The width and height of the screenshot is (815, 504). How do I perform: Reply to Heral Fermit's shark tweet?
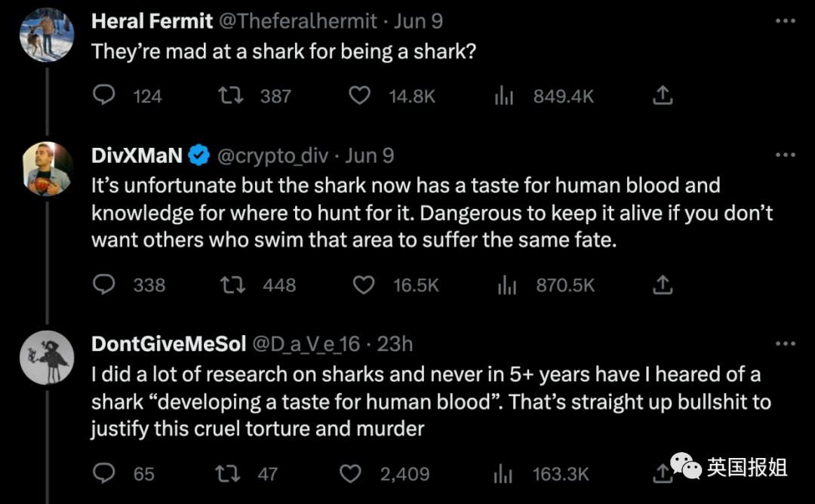pyautogui.click(x=104, y=96)
